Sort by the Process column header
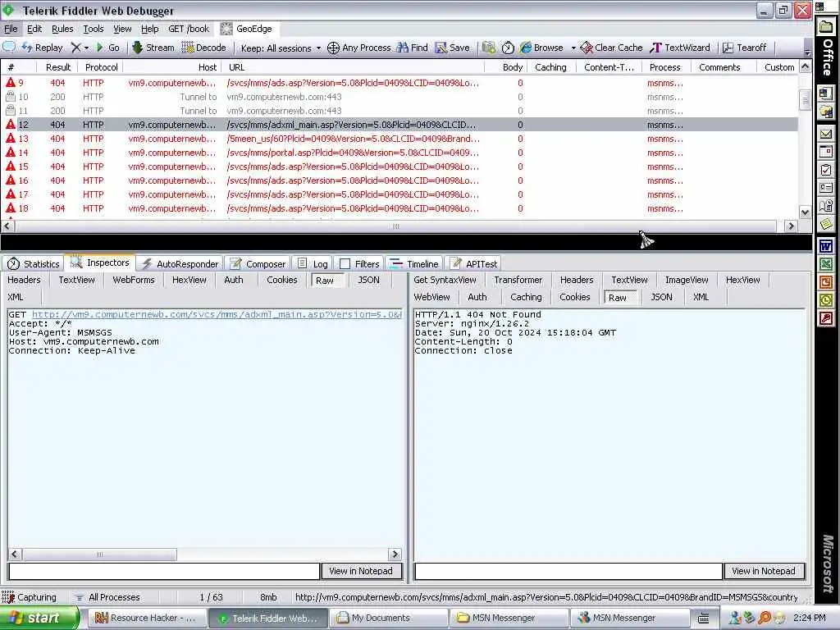840x630 pixels. point(664,67)
